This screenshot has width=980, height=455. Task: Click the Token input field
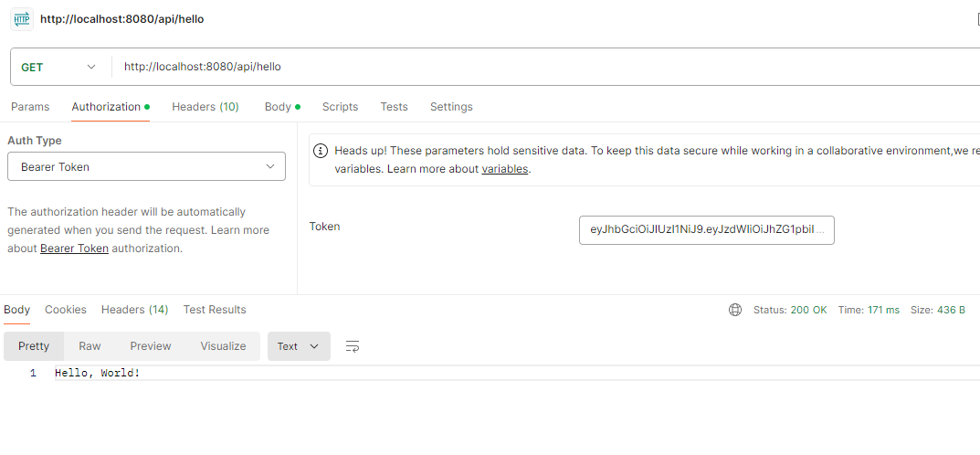pyautogui.click(x=706, y=230)
